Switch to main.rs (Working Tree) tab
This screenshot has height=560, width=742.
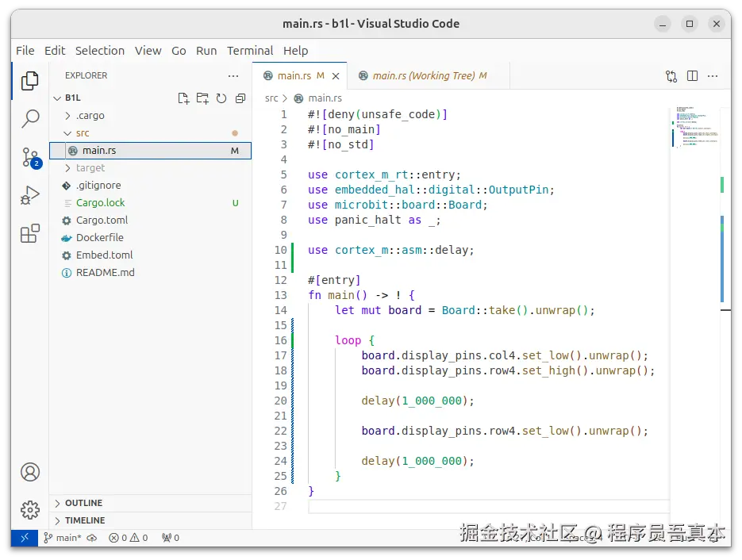(x=429, y=75)
